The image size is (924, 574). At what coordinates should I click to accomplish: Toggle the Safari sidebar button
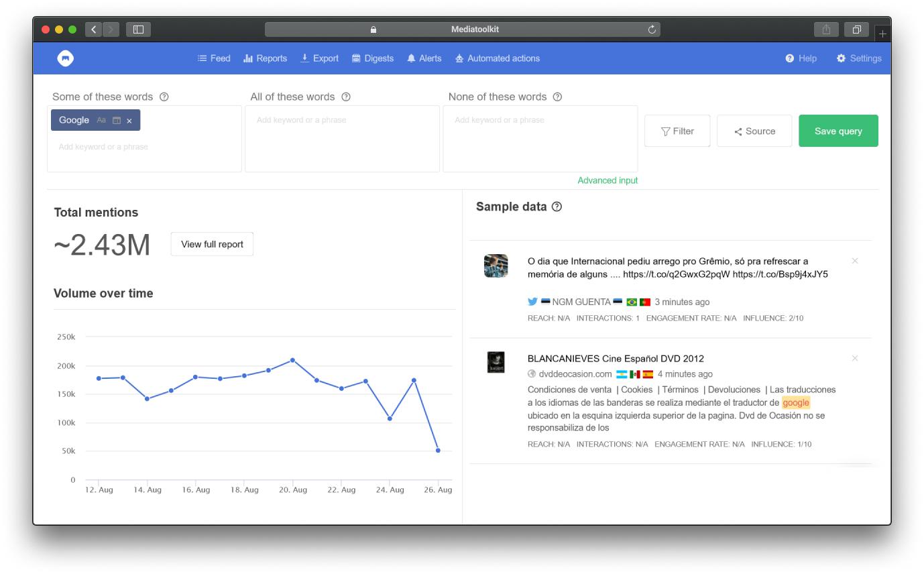(x=138, y=30)
